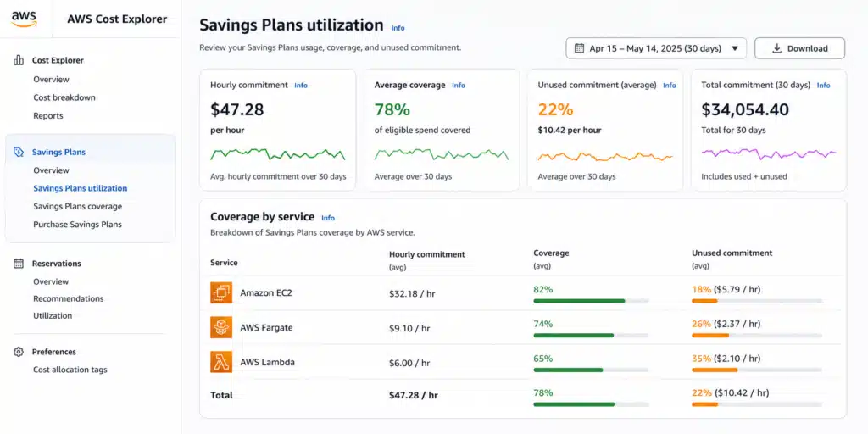Click the $6.00 / hr cell
This screenshot has height=434, width=868.
[409, 363]
